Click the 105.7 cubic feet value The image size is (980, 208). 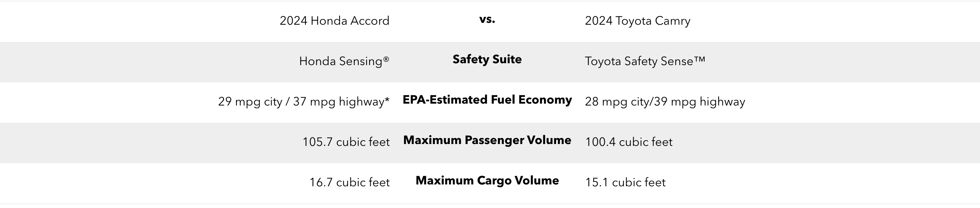click(x=346, y=142)
